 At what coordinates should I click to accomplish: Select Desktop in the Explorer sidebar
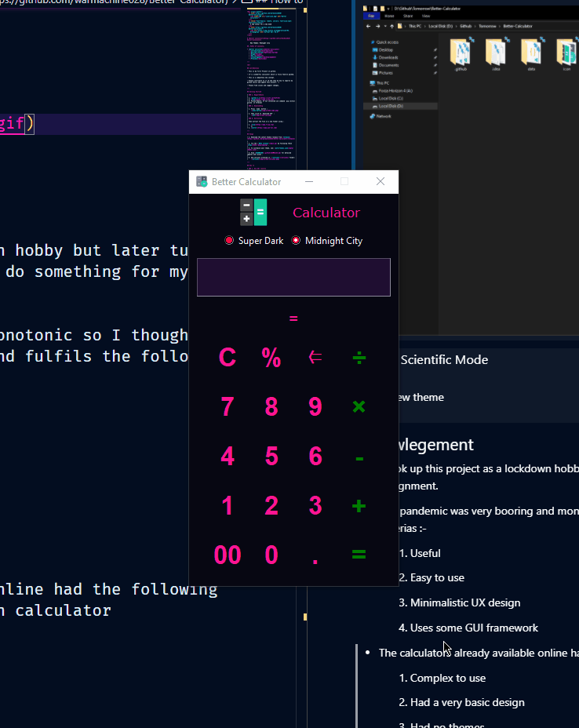(385, 49)
